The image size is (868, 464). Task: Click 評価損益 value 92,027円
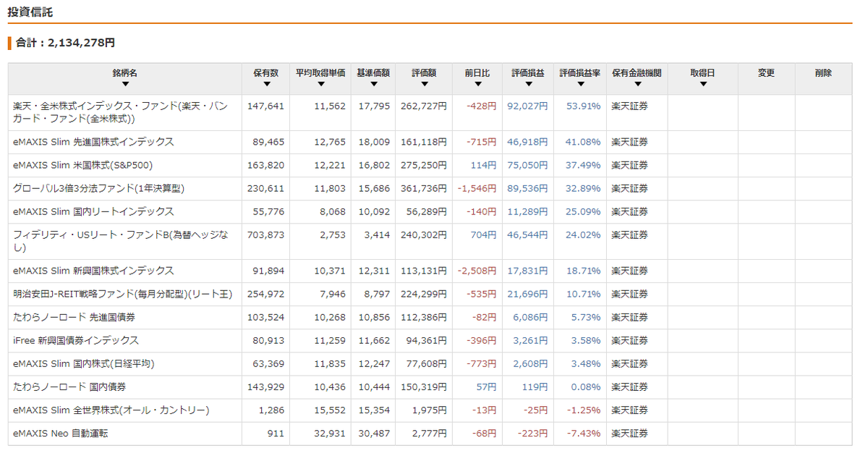[527, 106]
